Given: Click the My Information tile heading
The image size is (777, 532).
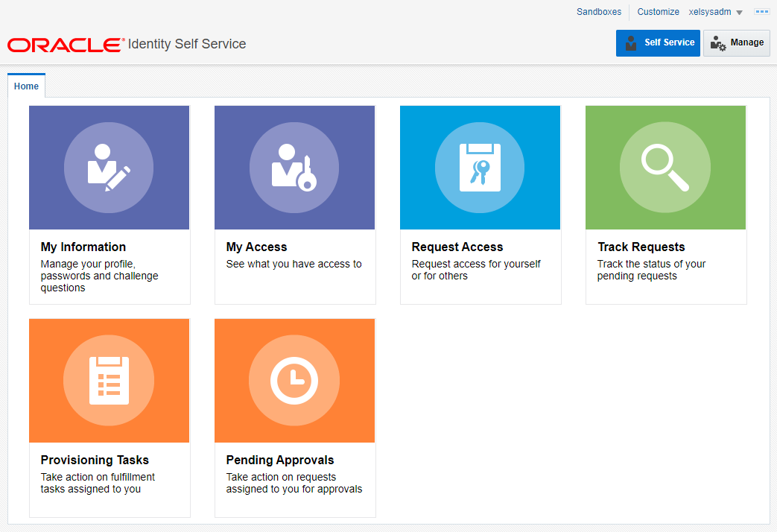Looking at the screenshot, I should pos(83,247).
